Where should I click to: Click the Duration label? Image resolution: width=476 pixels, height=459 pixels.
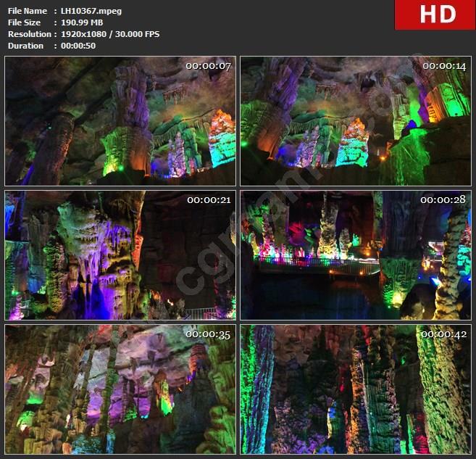click(x=25, y=46)
